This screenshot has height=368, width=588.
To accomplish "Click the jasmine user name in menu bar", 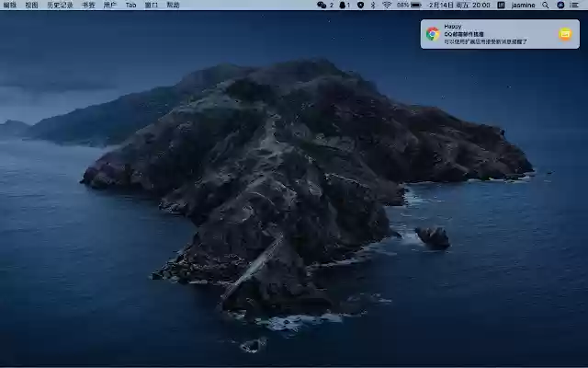I will tap(524, 5).
